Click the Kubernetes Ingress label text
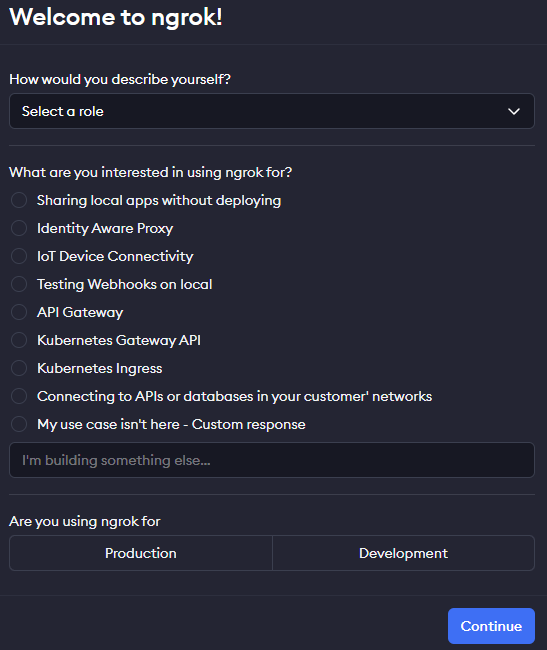The width and height of the screenshot is (547, 650). 100,368
